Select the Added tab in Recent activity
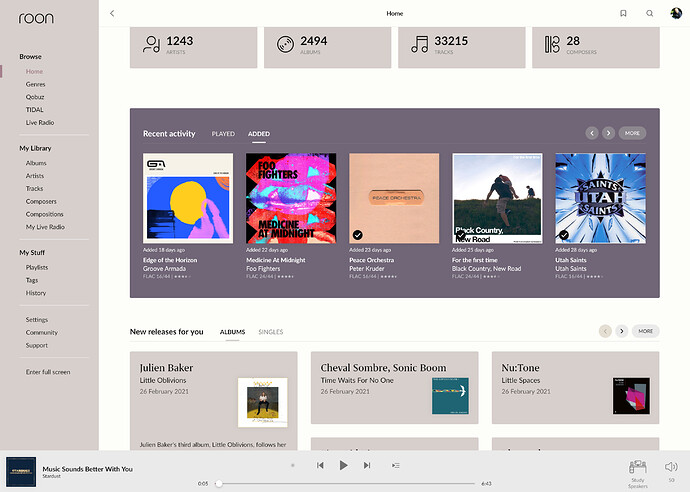Screen dimensions: 690x492 [259, 134]
